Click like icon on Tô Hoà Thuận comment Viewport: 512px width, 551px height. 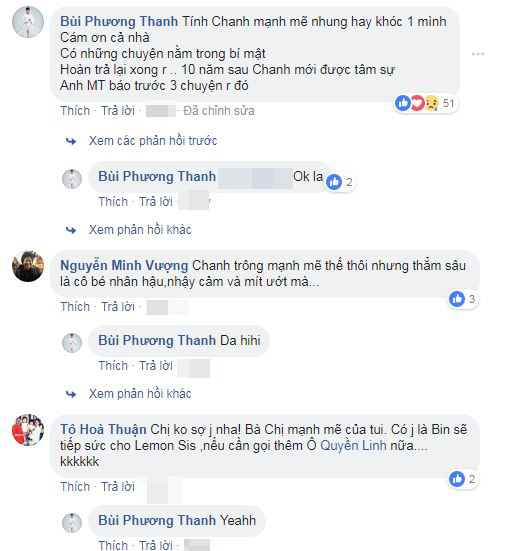pos(457,479)
